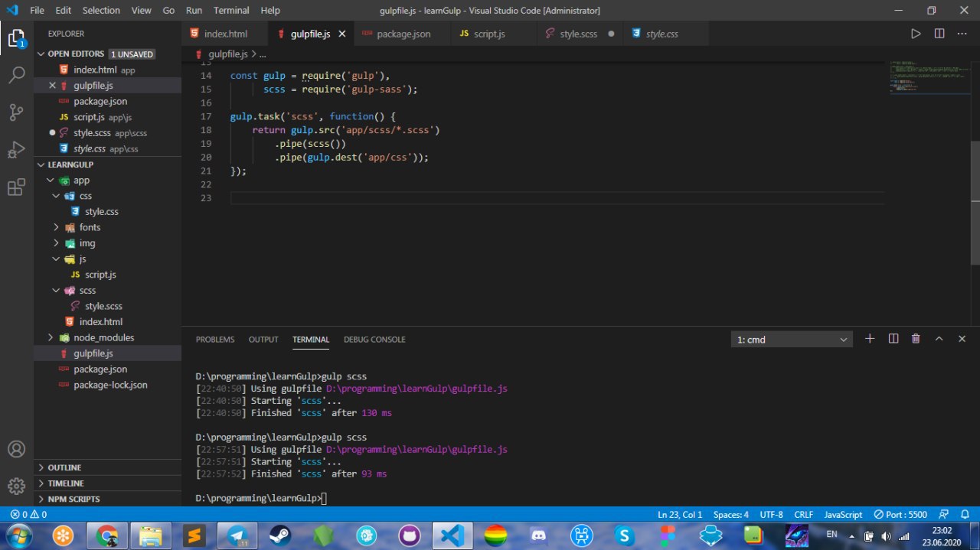Switch to the Debug Console tab
The height and width of the screenshot is (550, 980).
[374, 340]
